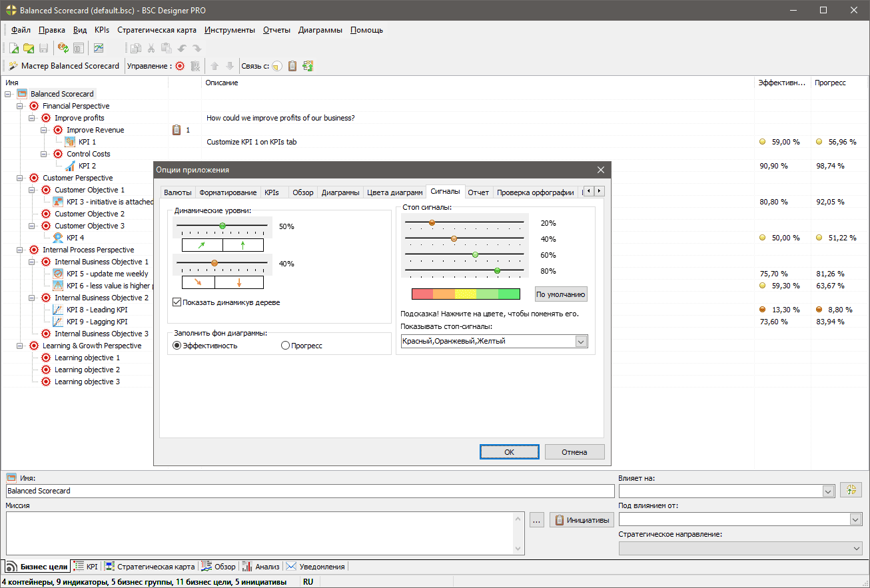Uncheck Показать динамику в дереве checkbox

click(177, 302)
